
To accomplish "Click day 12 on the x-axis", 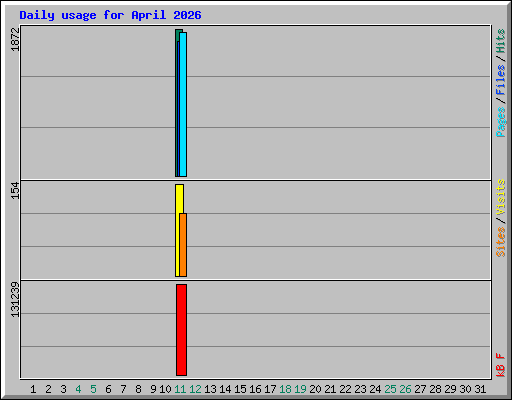I will pyautogui.click(x=195, y=389).
